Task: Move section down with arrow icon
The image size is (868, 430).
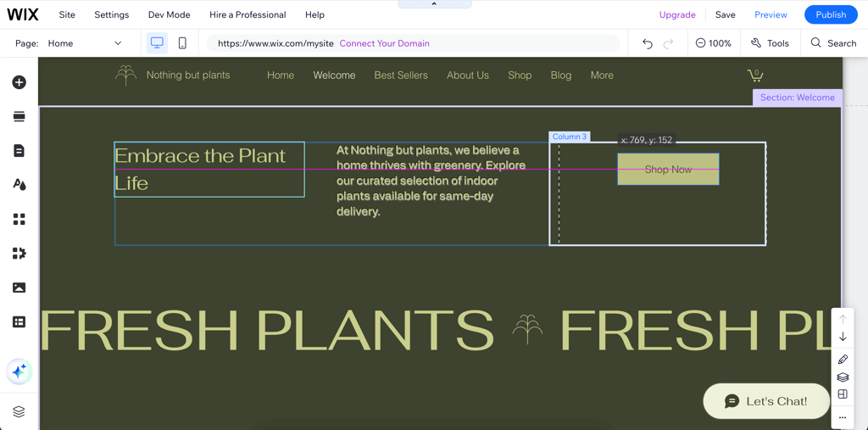Action: (x=843, y=337)
